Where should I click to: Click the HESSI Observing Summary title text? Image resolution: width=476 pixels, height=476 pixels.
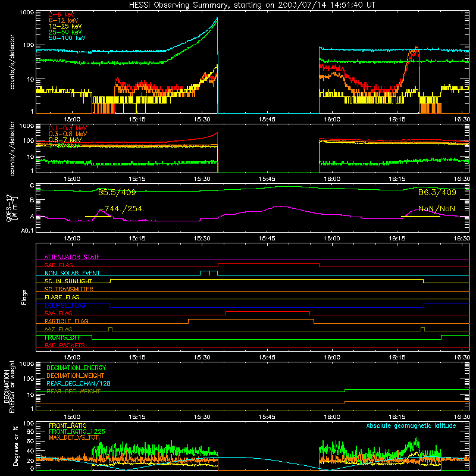[x=252, y=5]
